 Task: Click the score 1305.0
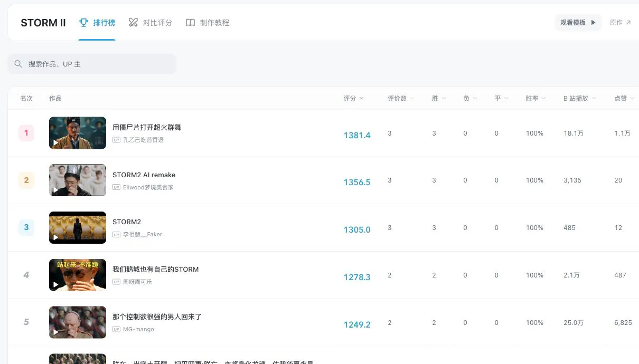tap(357, 229)
